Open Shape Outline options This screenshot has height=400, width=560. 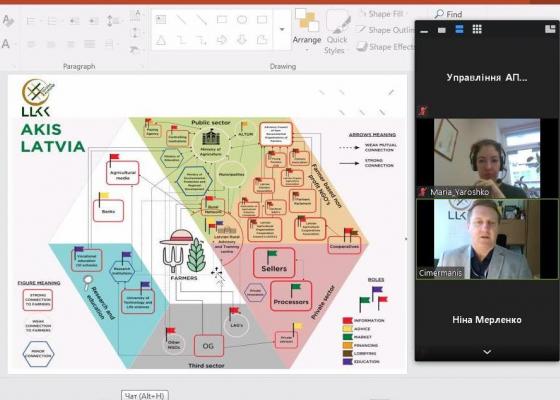[386, 30]
